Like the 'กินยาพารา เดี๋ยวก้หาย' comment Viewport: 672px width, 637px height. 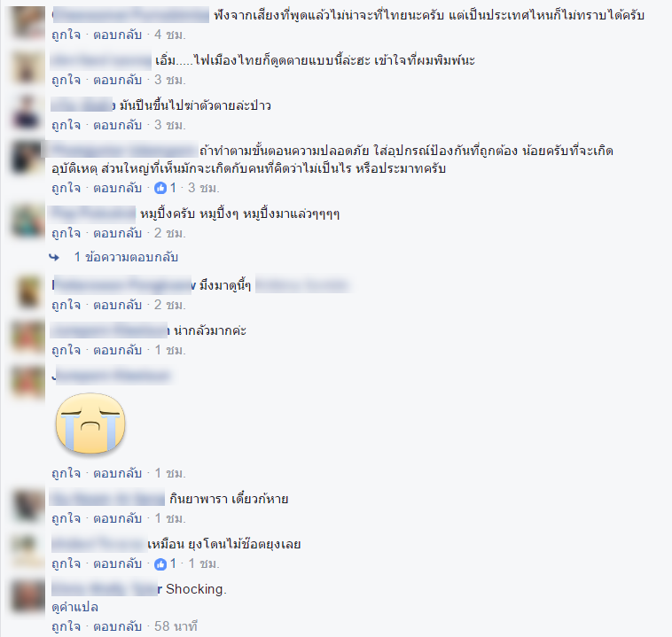point(66,518)
